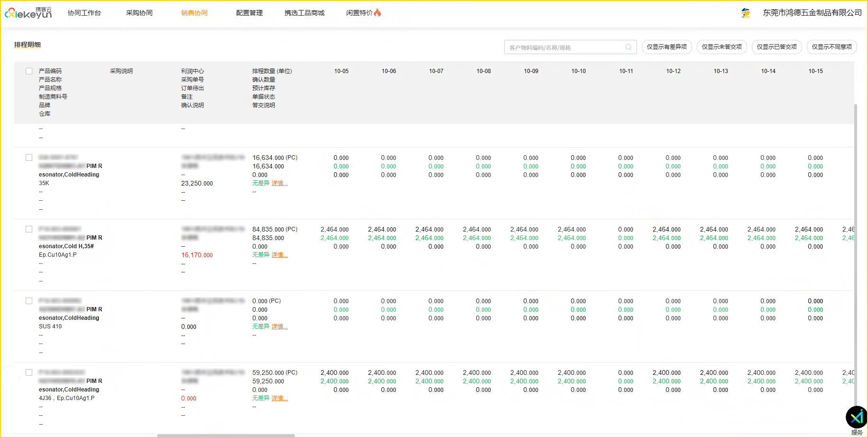Open 详情 link for the 35K row
The image size is (868, 438).
point(279,183)
